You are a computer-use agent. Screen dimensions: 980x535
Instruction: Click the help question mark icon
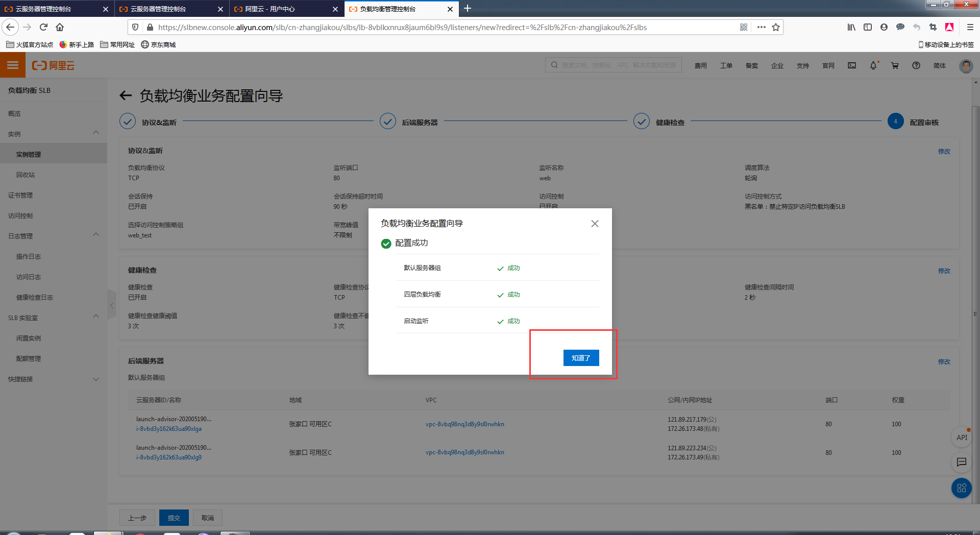click(916, 65)
